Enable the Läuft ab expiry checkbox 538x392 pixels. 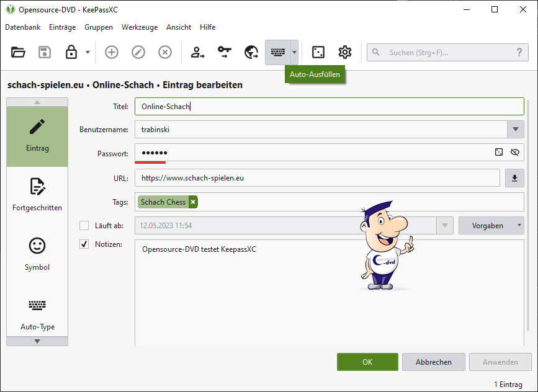coord(84,225)
